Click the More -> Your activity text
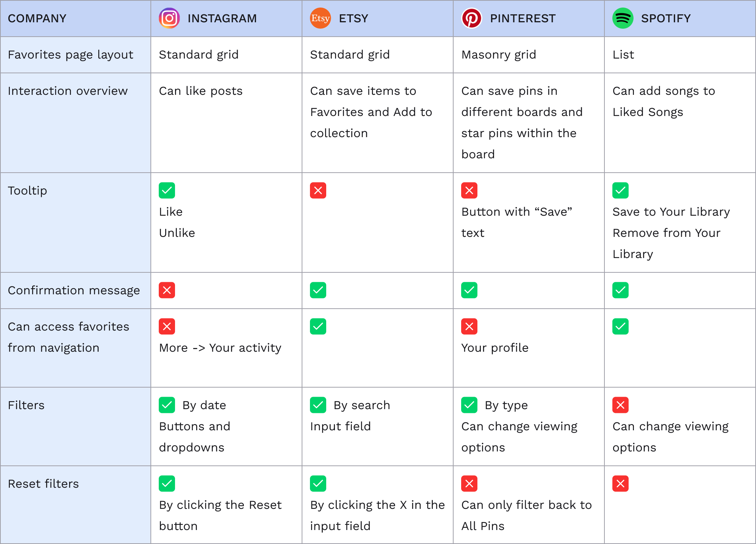The height and width of the screenshot is (544, 756). point(220,348)
